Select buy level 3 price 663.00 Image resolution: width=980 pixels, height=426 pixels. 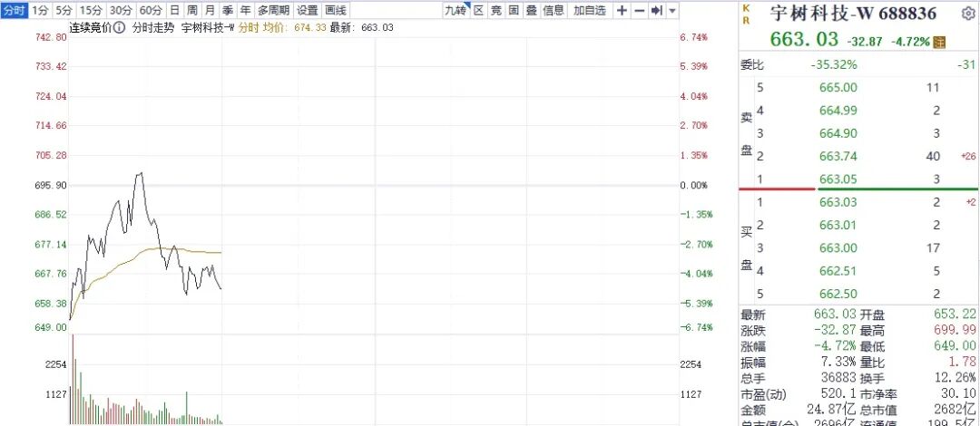coord(838,248)
